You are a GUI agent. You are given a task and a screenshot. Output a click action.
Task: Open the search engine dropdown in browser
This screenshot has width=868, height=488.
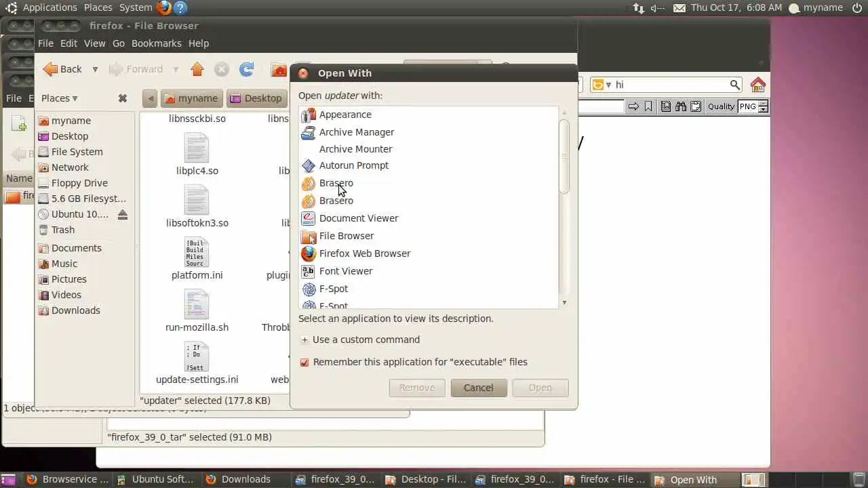tap(602, 85)
